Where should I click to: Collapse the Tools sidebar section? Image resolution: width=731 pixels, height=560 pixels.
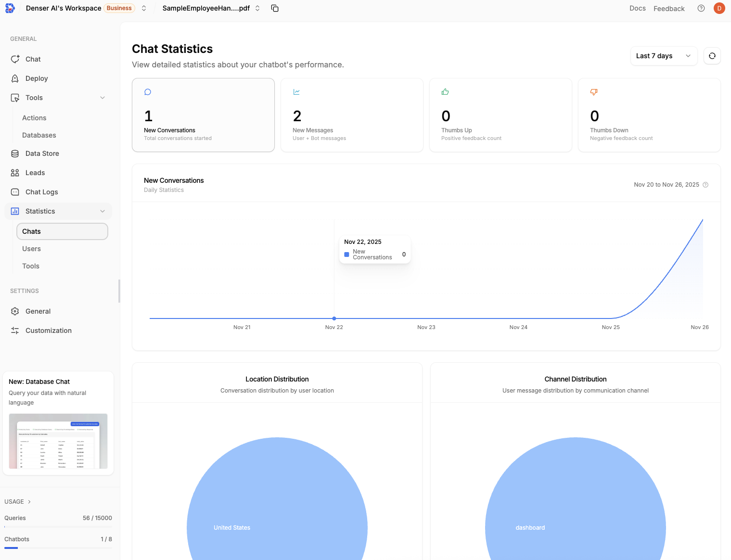pos(103,98)
